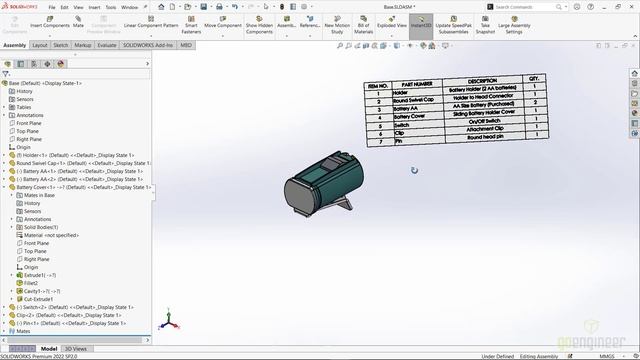Screen dimensions: 640x360
Task: Create a new document
Action: click(172, 7)
